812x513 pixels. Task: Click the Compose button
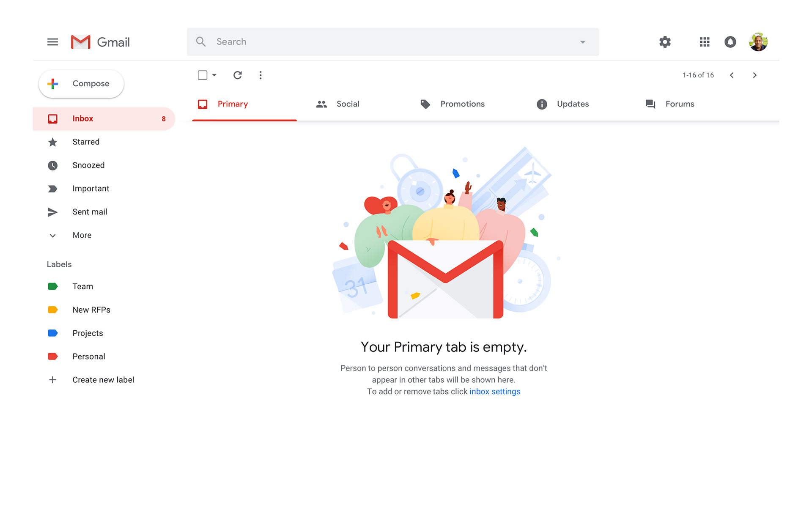[81, 84]
